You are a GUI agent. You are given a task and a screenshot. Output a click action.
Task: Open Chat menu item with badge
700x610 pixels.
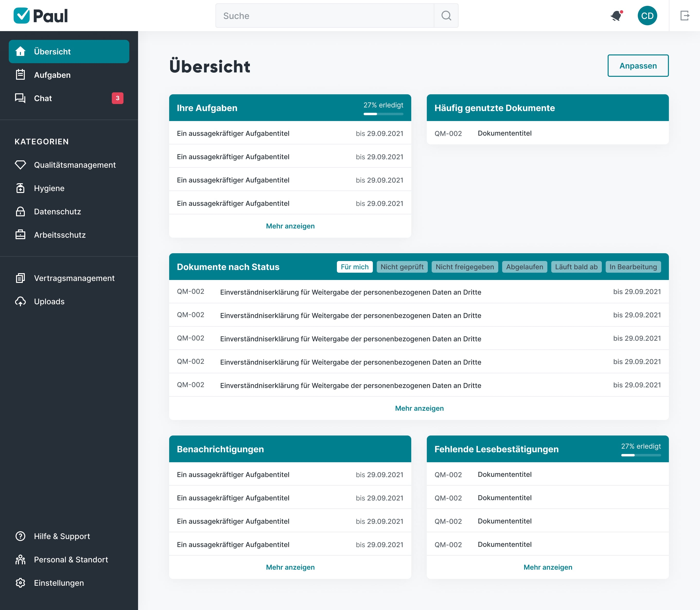coord(43,98)
